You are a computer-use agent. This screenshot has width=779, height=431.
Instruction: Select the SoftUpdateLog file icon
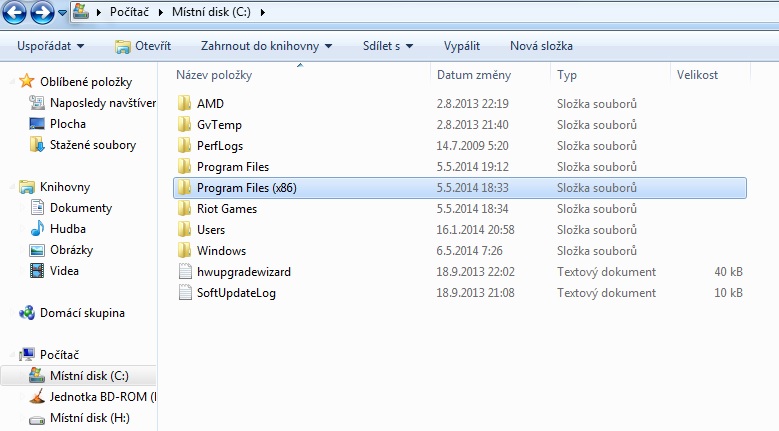[185, 292]
